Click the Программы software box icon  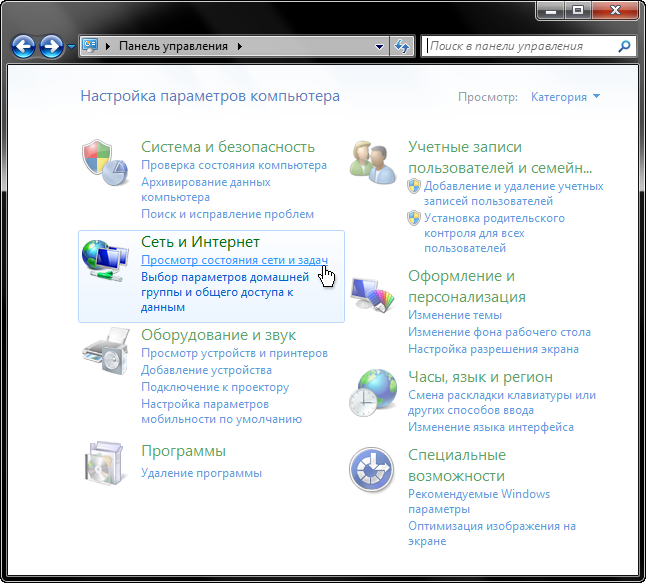pyautogui.click(x=104, y=464)
